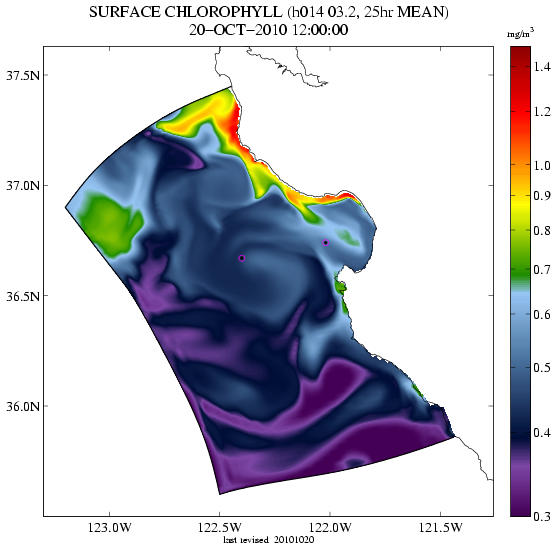Click the 36.5N latitude label
Screen dimensions: 557x549
coord(23,296)
